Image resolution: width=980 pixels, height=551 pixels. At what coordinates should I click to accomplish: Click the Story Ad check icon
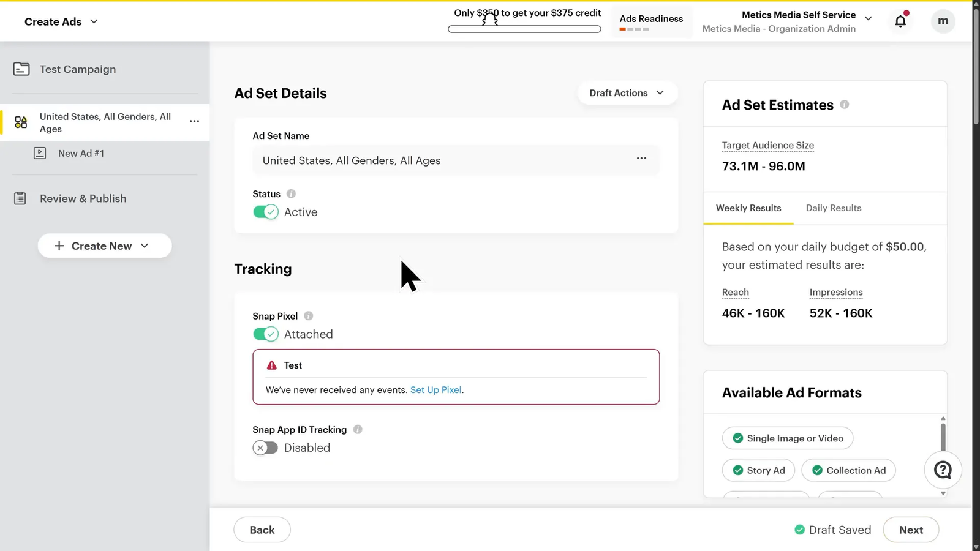[738, 470]
